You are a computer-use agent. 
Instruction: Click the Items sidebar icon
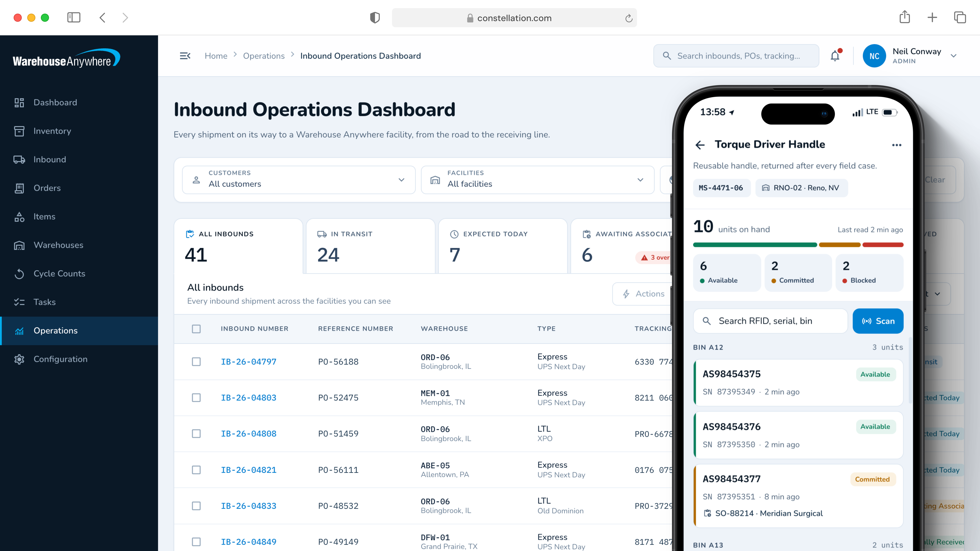point(19,217)
